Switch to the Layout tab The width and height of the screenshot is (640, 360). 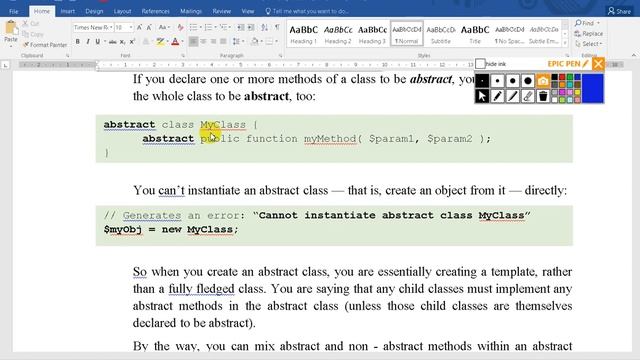(x=122, y=11)
